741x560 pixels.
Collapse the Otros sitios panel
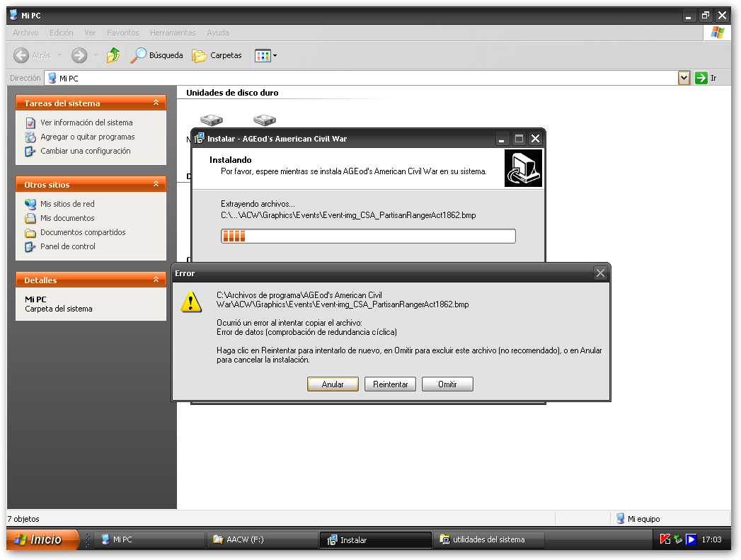[x=156, y=185]
